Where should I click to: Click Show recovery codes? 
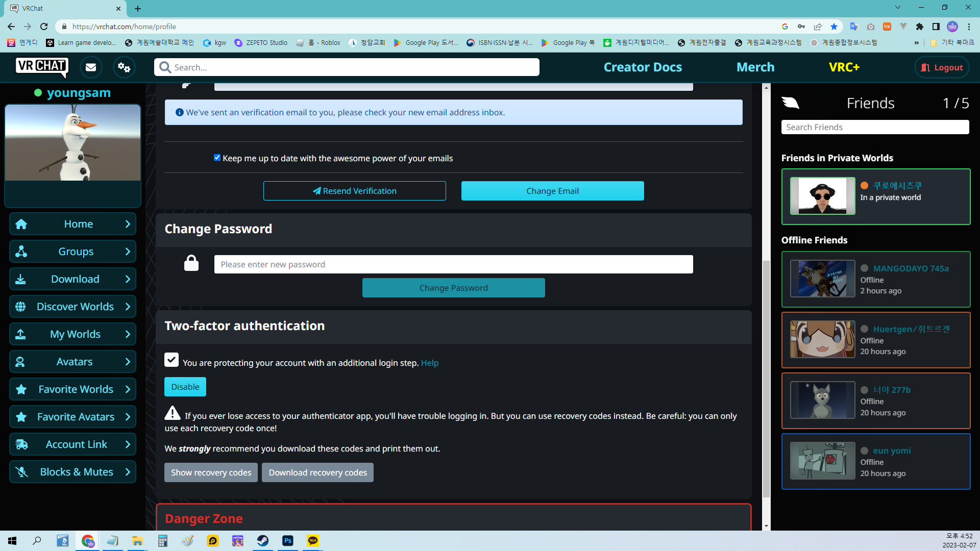(x=211, y=472)
